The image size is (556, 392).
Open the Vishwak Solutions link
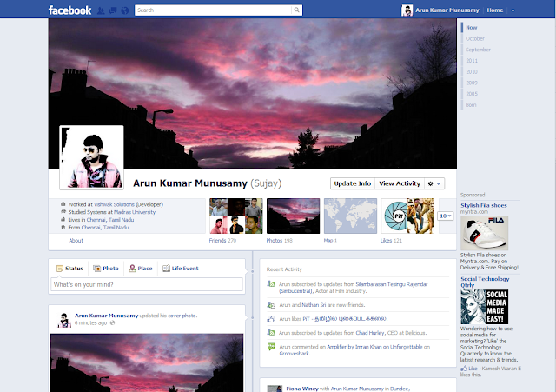coord(114,204)
